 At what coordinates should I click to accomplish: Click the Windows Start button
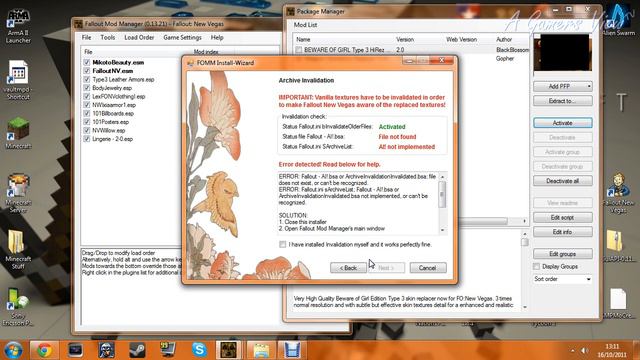click(13, 350)
